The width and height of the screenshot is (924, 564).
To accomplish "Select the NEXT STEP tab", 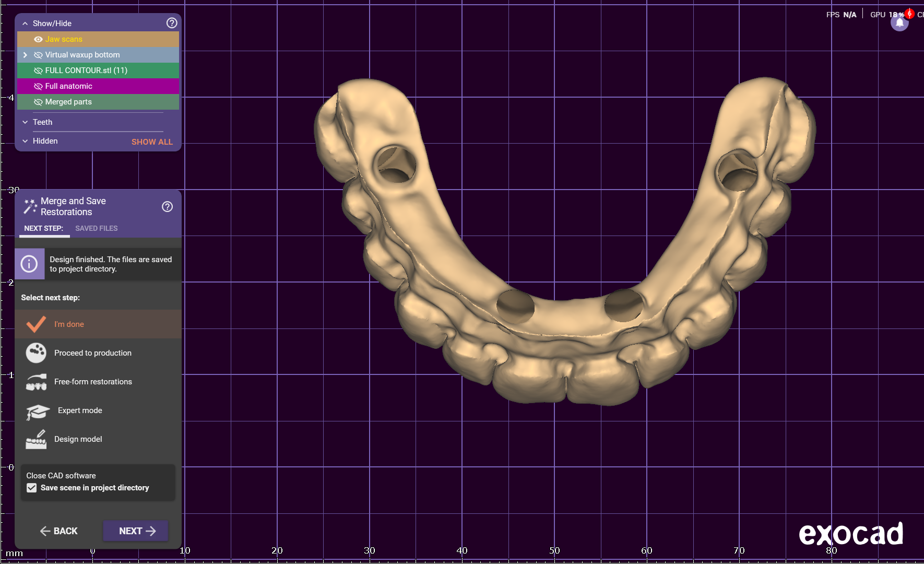I will (x=43, y=228).
